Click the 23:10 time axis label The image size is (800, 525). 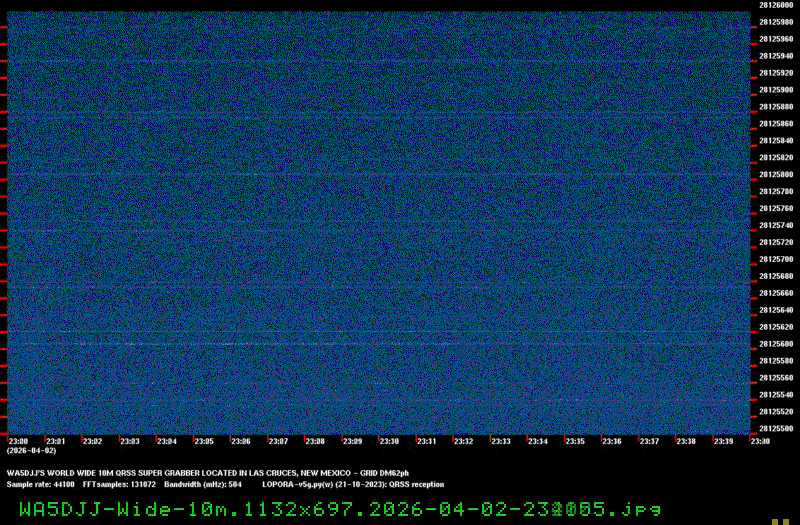pyautogui.click(x=389, y=441)
